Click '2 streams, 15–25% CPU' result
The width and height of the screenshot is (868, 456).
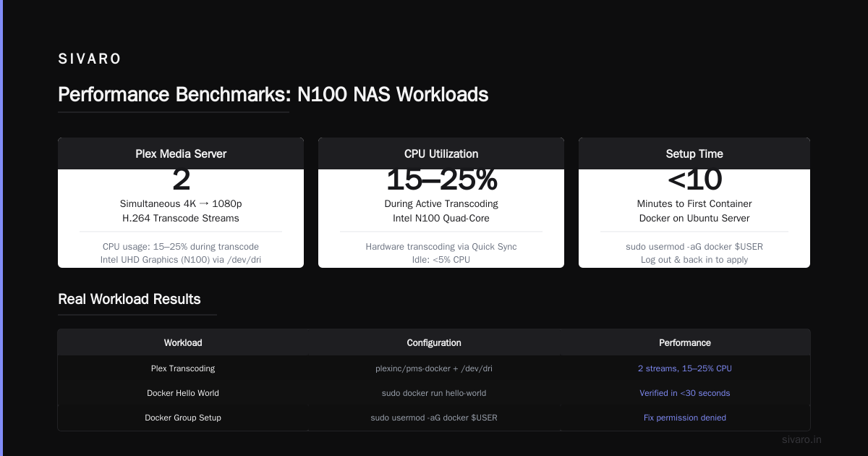pyautogui.click(x=685, y=368)
